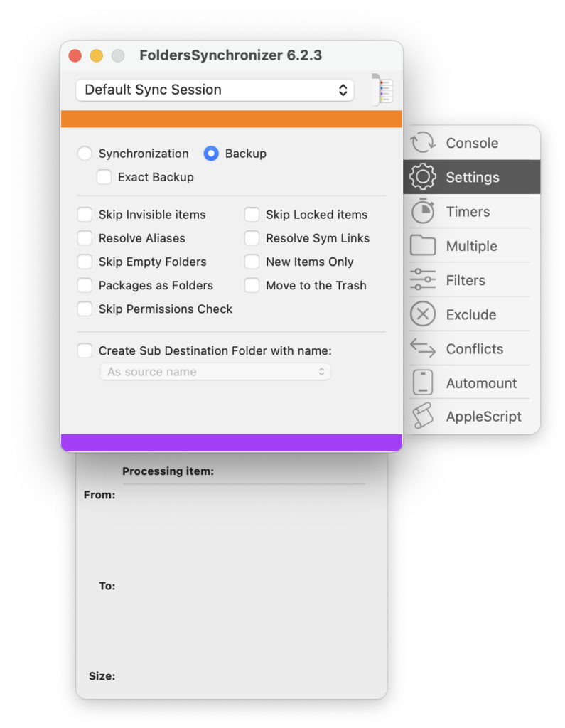This screenshot has width=565, height=728.
Task: Open the As source name dropdown
Action: (215, 371)
